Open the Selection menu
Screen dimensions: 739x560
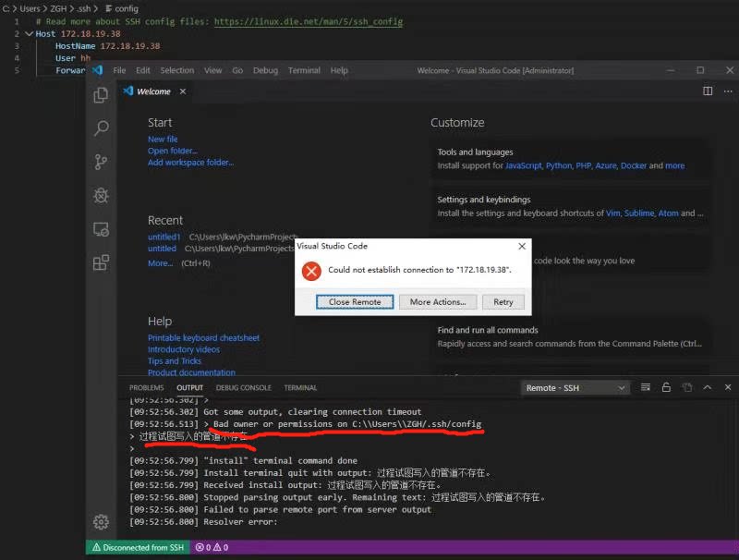(176, 70)
